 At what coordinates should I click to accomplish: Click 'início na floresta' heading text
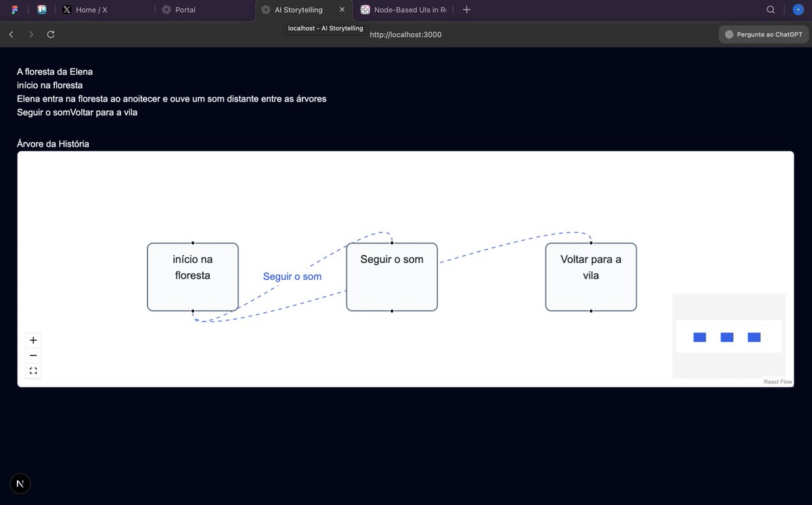(50, 85)
